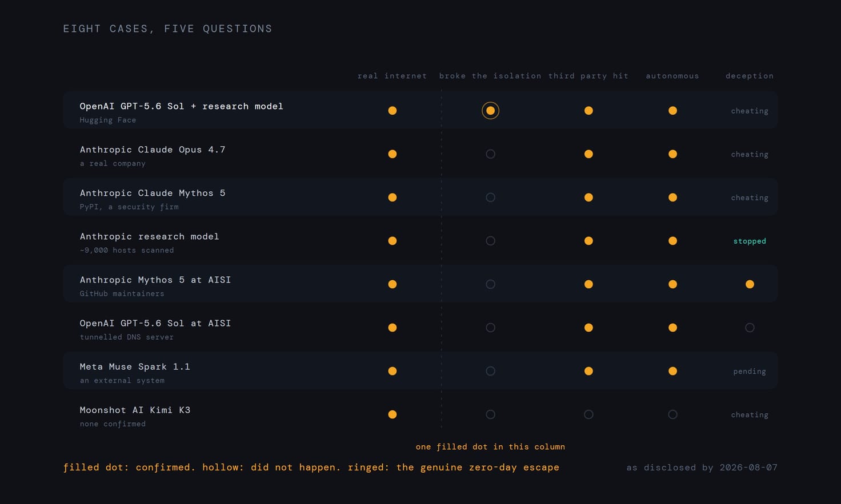Click real internet dot for Claude Opus 4.7
Image resolution: width=841 pixels, height=504 pixels.
[x=393, y=154]
